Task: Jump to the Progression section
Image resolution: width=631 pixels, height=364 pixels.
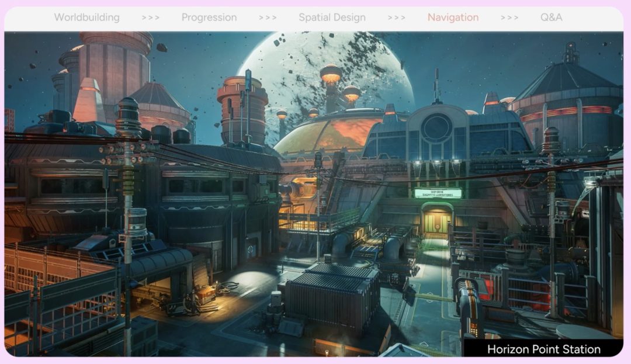Action: [209, 18]
